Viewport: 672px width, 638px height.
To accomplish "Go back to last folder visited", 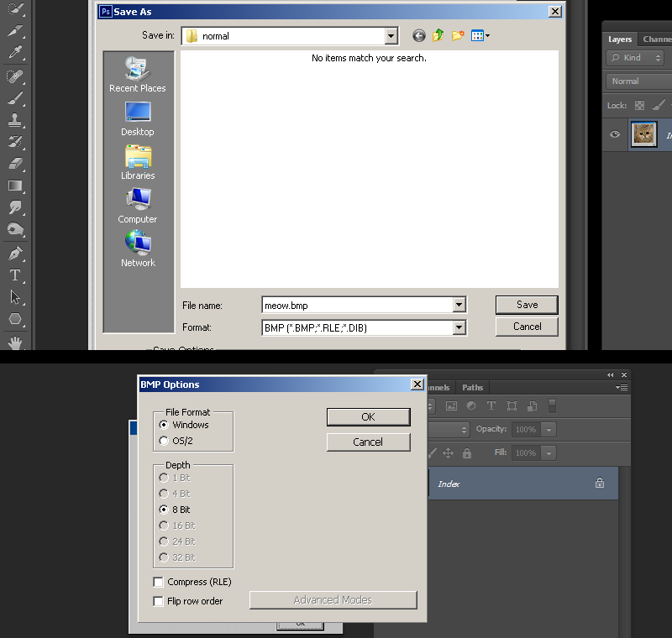I will click(418, 35).
